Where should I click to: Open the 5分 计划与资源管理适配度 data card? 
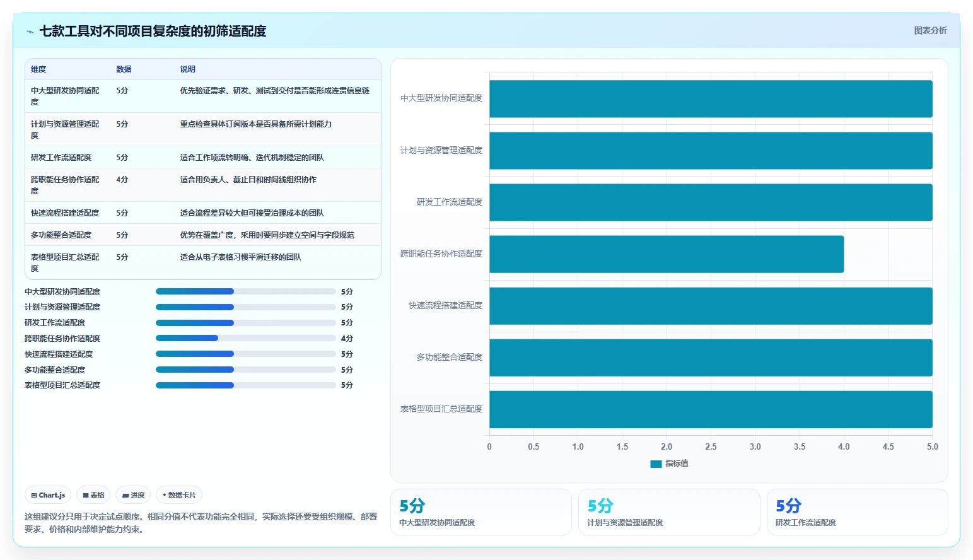tap(669, 512)
